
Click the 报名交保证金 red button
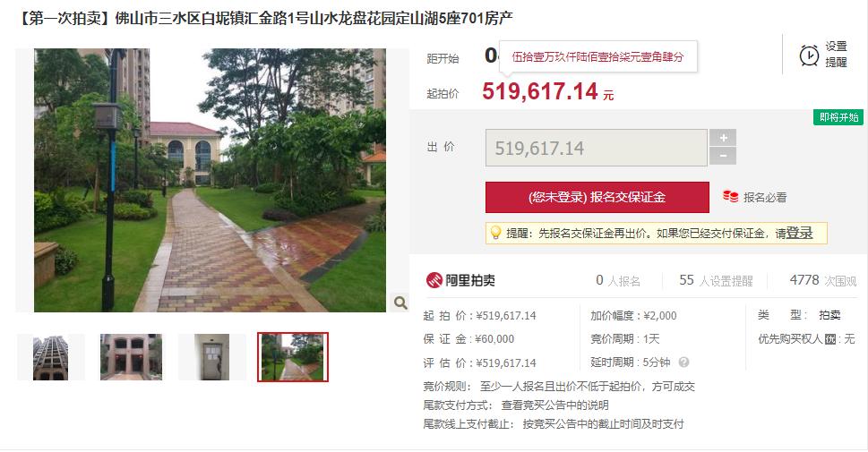(x=597, y=197)
